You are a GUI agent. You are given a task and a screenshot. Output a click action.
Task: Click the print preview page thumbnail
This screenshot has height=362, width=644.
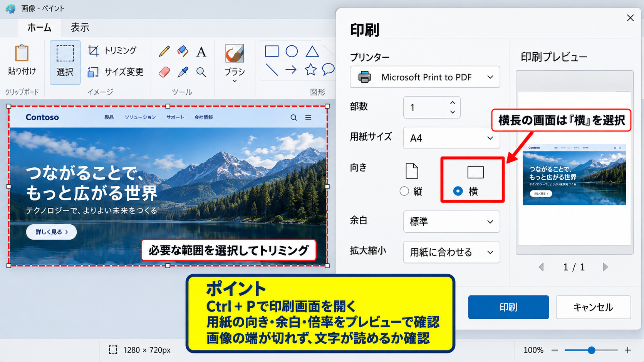coord(574,168)
